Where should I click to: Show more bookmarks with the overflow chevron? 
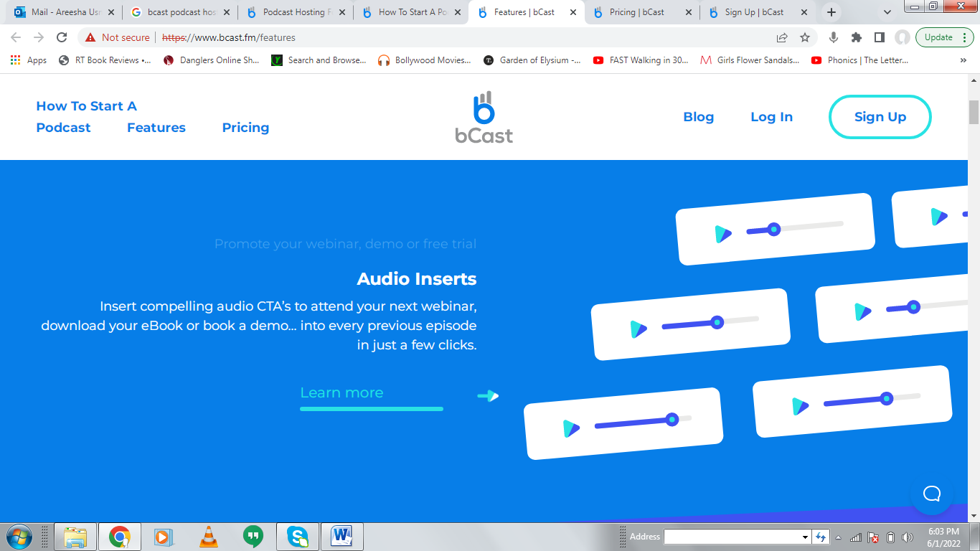[x=963, y=60]
